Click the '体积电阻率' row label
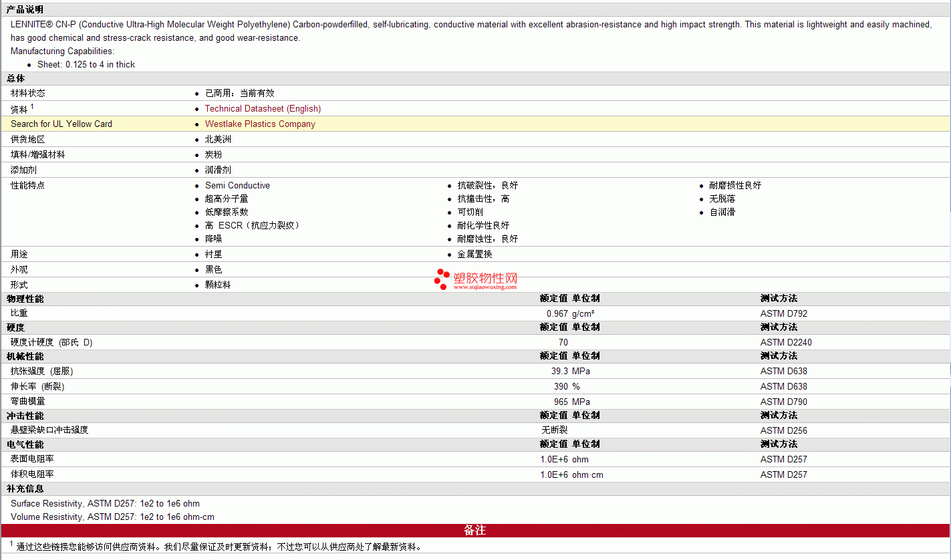This screenshot has width=951, height=560. tap(32, 474)
